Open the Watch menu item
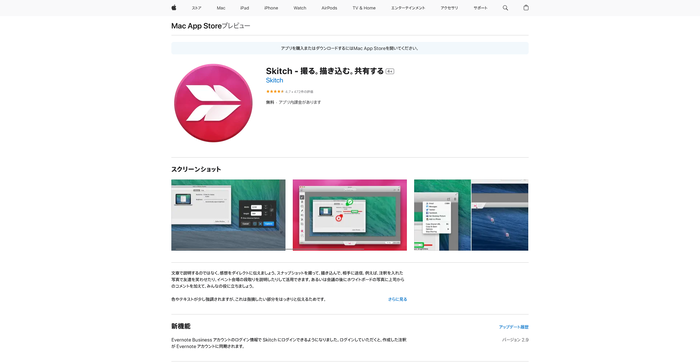The image size is (700, 363). point(300,8)
